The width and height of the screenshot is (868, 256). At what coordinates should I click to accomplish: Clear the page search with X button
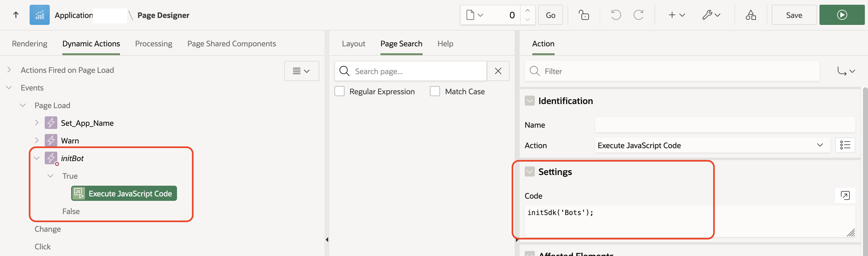click(x=498, y=71)
